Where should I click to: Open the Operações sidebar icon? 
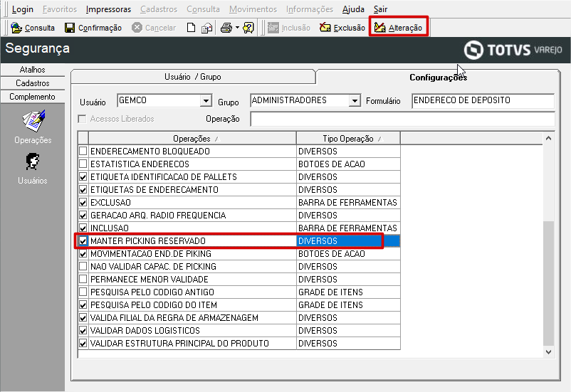pyautogui.click(x=33, y=121)
